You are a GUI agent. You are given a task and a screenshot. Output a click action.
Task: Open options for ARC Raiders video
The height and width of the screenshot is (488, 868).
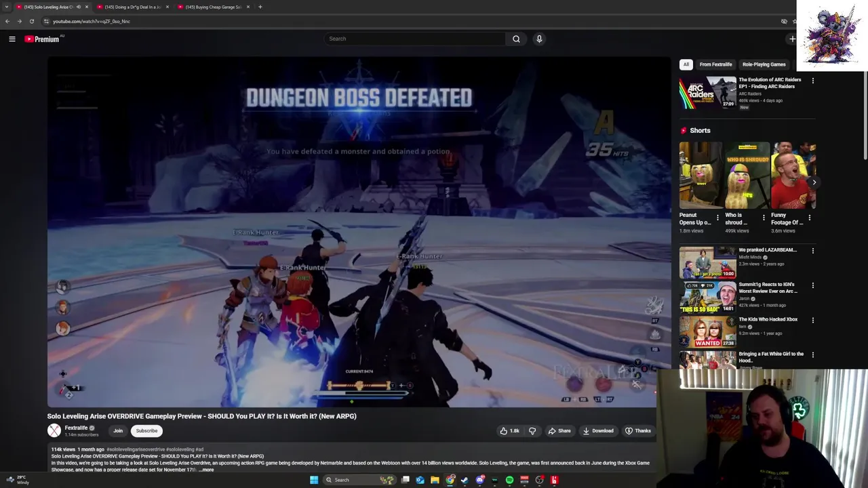[x=813, y=81]
